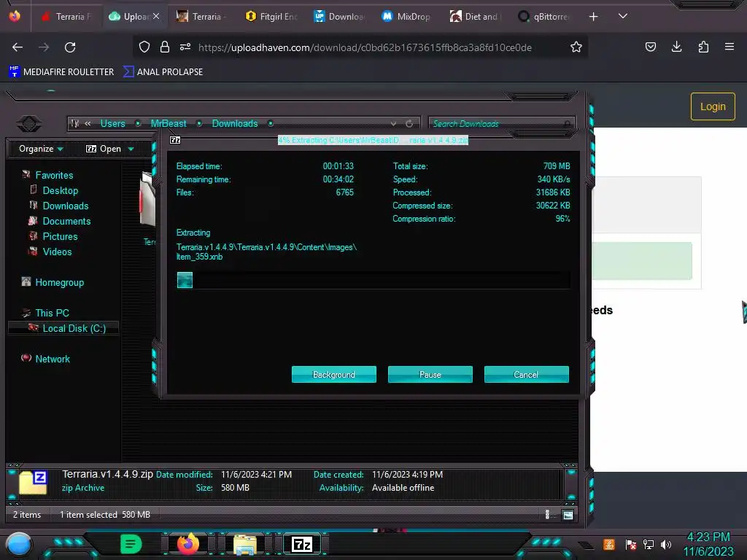The width and height of the screenshot is (747, 560).
Task: Pause the 7-Zip extraction
Action: pyautogui.click(x=430, y=374)
